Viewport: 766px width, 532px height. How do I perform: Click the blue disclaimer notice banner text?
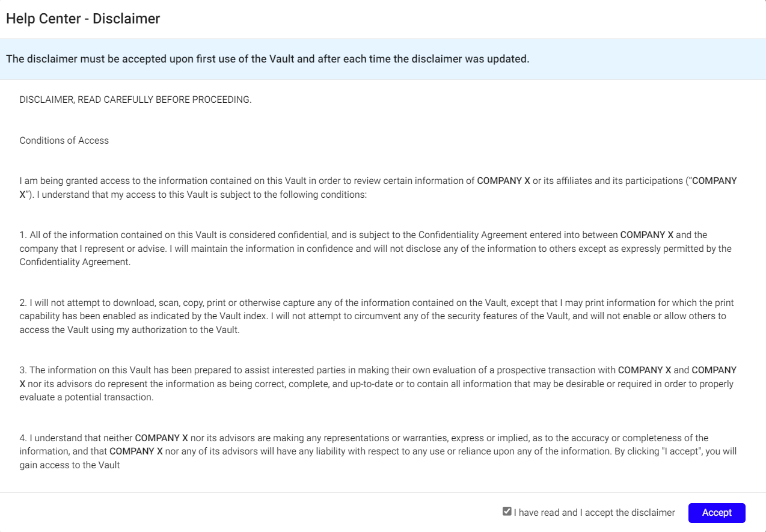(268, 59)
